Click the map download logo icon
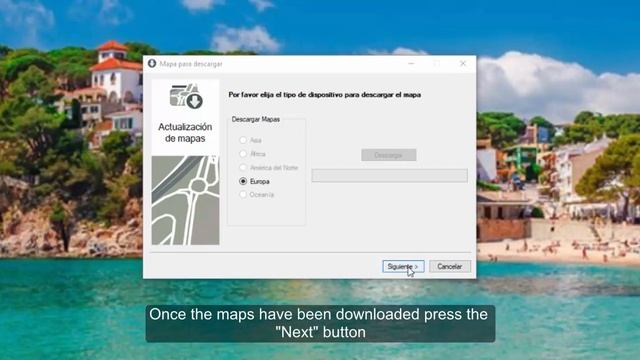This screenshot has height=360, width=640. click(186, 96)
